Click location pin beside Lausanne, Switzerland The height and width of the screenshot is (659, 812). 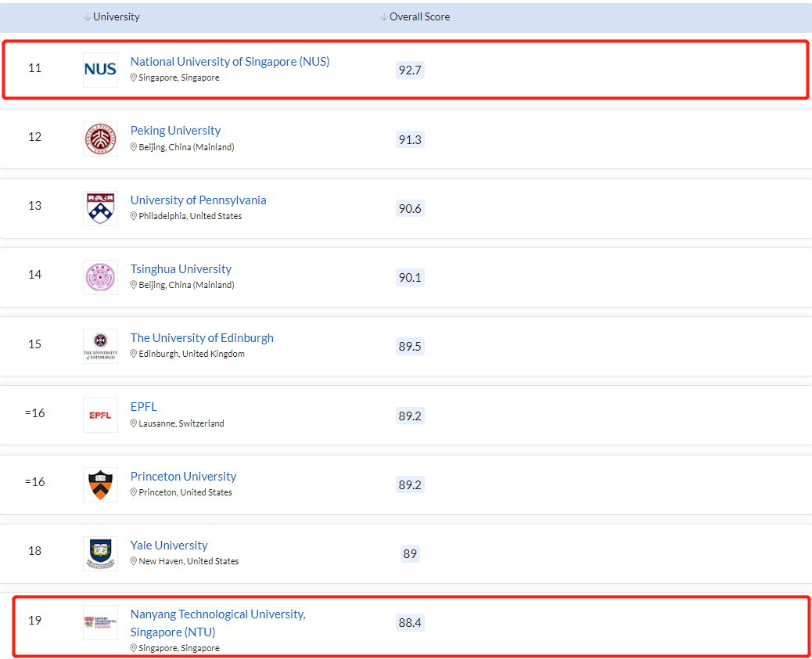pyautogui.click(x=133, y=423)
